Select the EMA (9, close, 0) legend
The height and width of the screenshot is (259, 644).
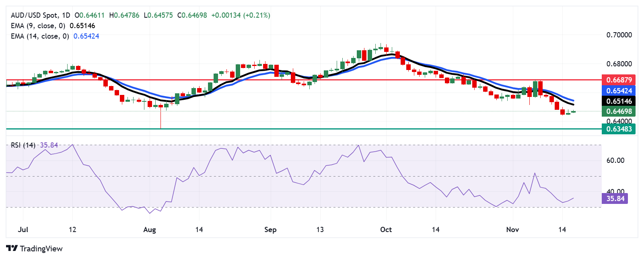click(38, 26)
